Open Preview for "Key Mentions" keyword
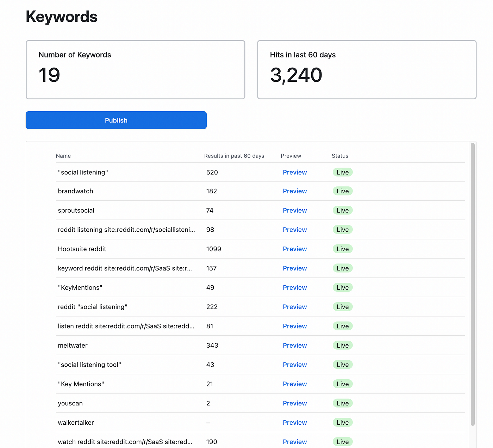This screenshot has width=493, height=448. (295, 384)
